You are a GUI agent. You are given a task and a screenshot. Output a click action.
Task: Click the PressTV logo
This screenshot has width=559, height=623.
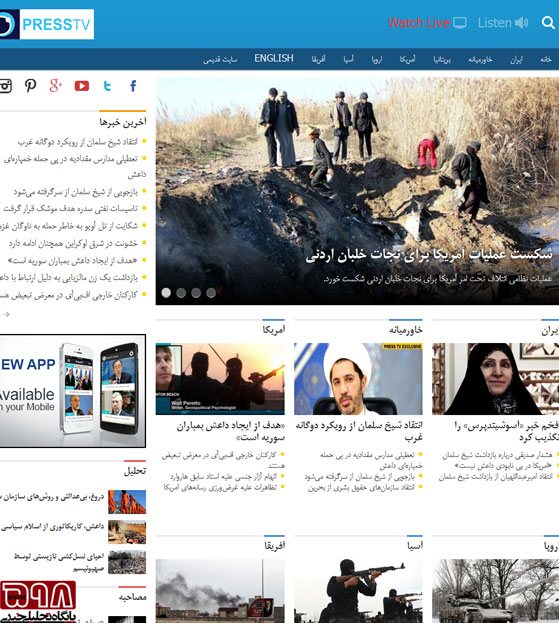coord(47,24)
